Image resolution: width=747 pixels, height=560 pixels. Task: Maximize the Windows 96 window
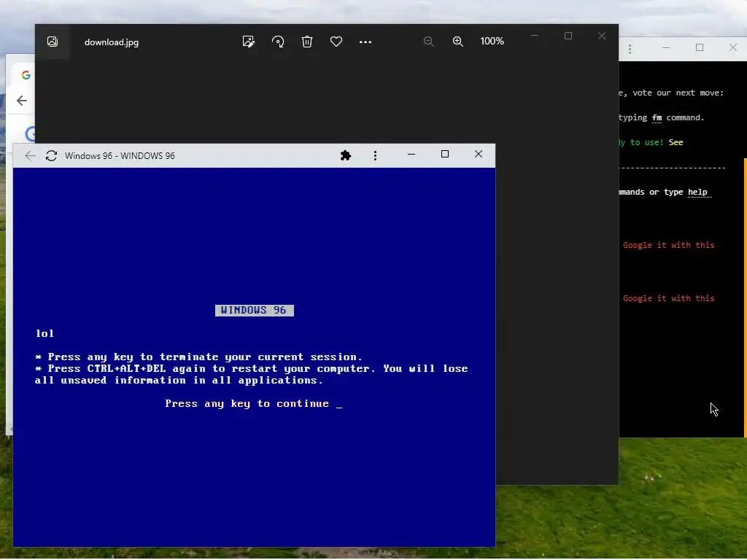point(445,154)
